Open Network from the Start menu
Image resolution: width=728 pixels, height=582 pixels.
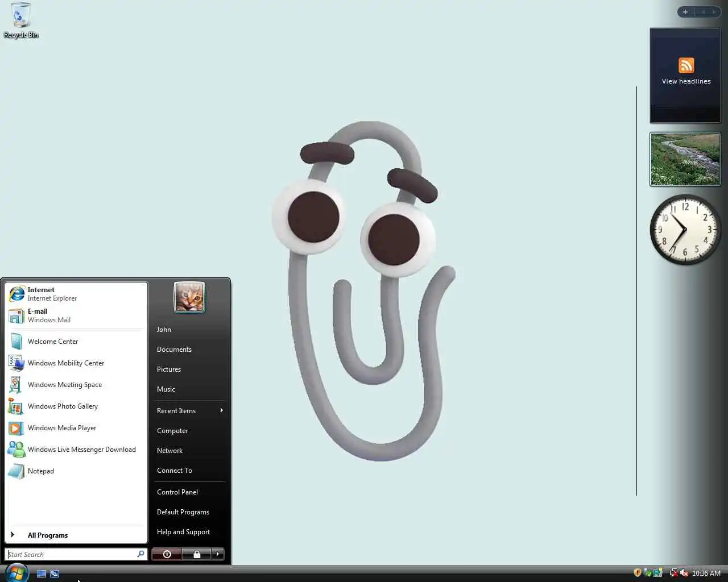[170, 451]
